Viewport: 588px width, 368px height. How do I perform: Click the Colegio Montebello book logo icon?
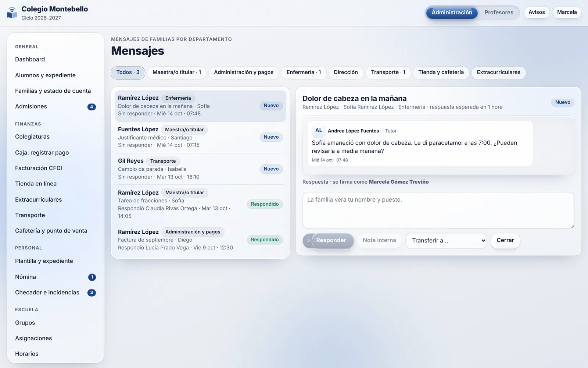(x=12, y=13)
